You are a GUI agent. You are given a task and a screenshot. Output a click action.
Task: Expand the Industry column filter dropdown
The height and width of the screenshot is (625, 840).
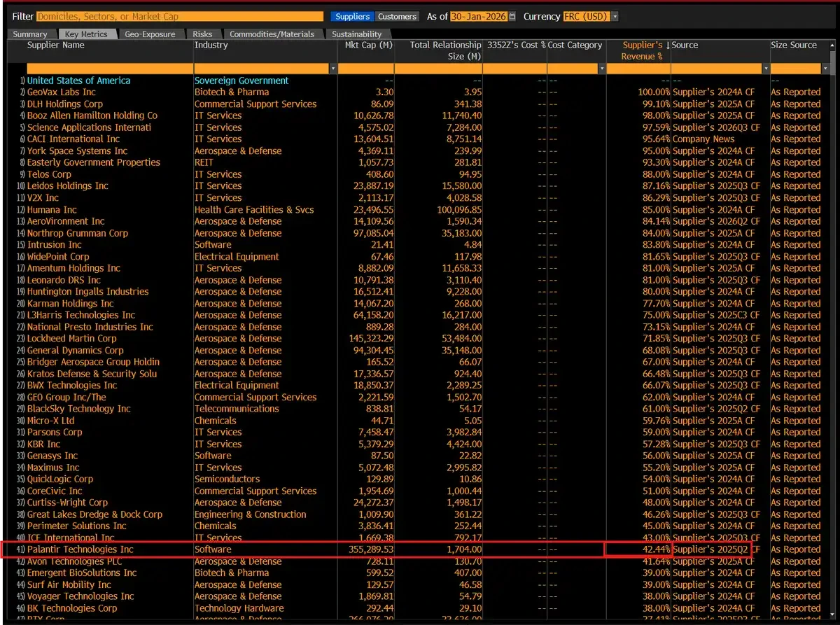point(333,69)
